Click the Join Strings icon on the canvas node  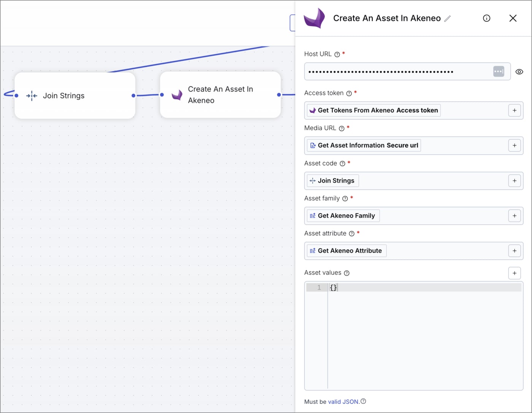click(x=32, y=96)
